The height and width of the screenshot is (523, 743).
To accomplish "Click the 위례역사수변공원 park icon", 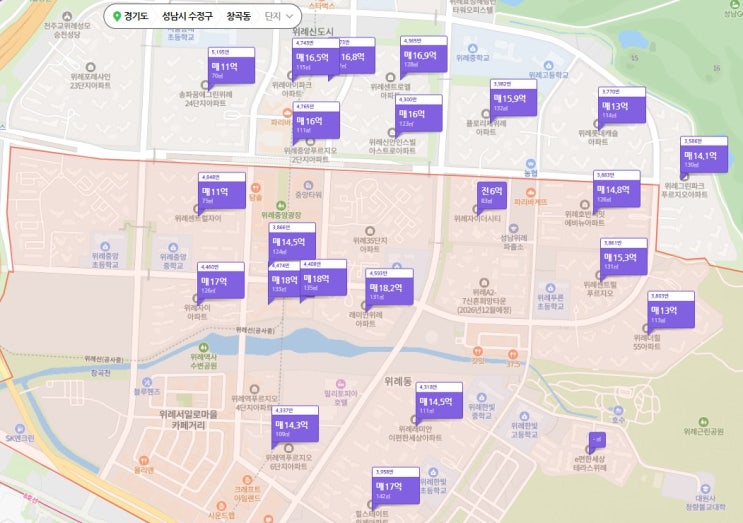I will pyautogui.click(x=203, y=348).
